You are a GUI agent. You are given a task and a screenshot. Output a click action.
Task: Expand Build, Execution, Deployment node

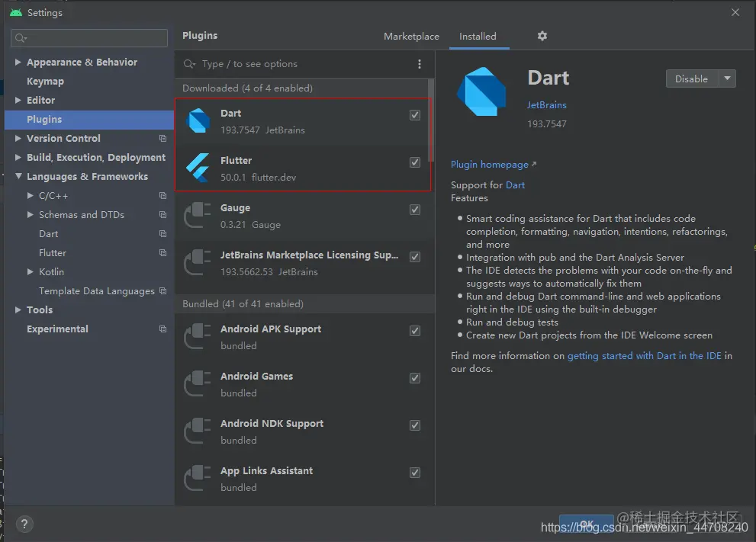click(x=18, y=157)
